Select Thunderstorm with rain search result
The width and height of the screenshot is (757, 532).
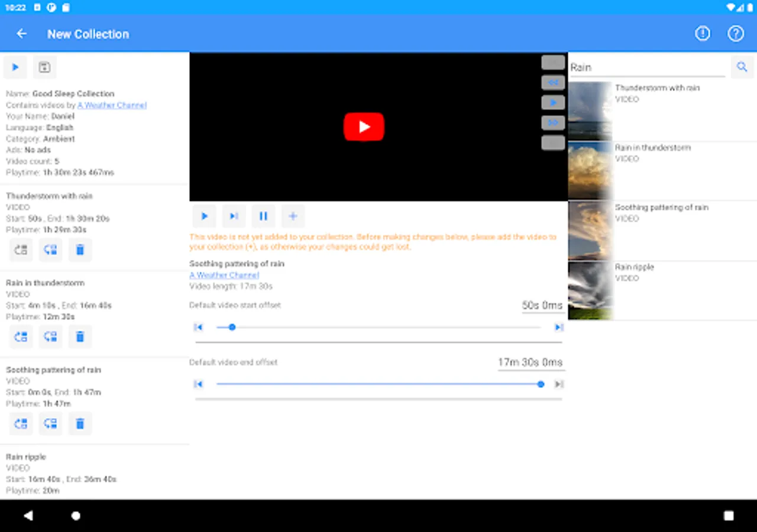657,88
